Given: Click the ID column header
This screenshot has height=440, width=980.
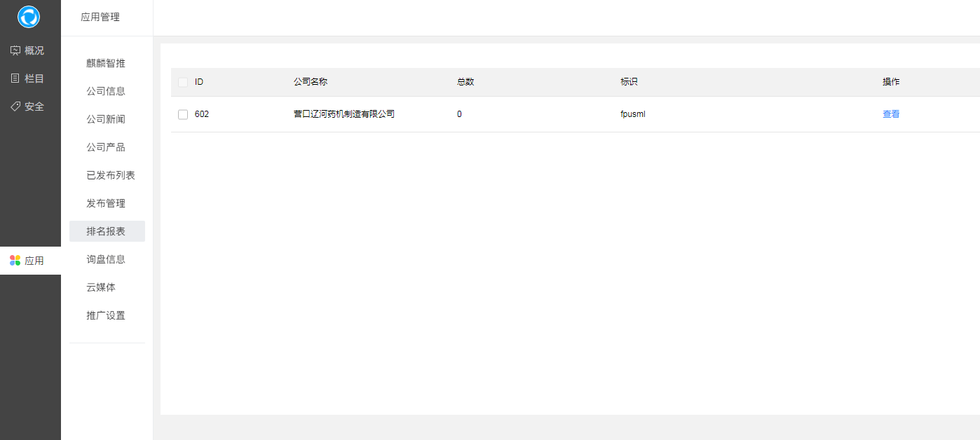Looking at the screenshot, I should (x=199, y=82).
